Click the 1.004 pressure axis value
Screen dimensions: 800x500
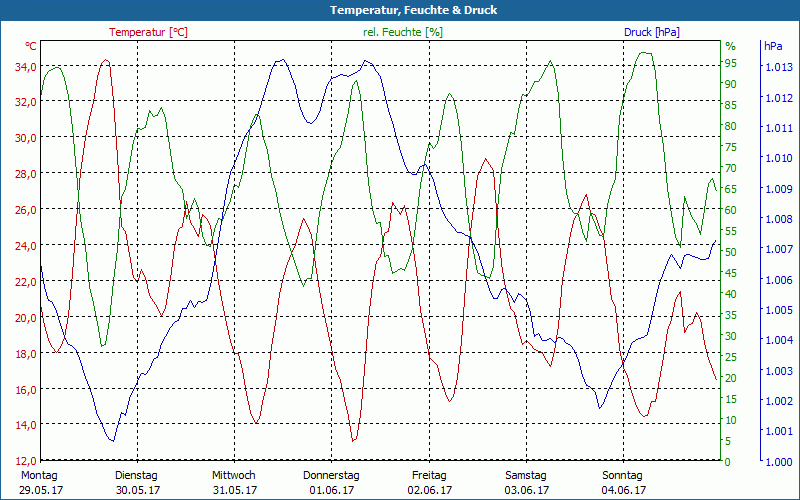click(779, 340)
